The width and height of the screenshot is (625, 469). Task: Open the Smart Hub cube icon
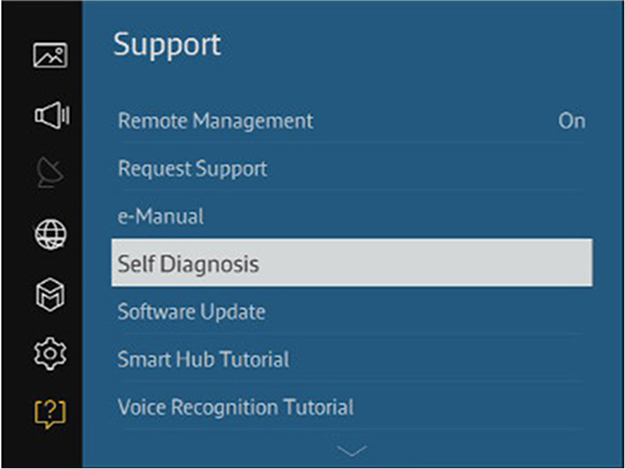coord(50,295)
